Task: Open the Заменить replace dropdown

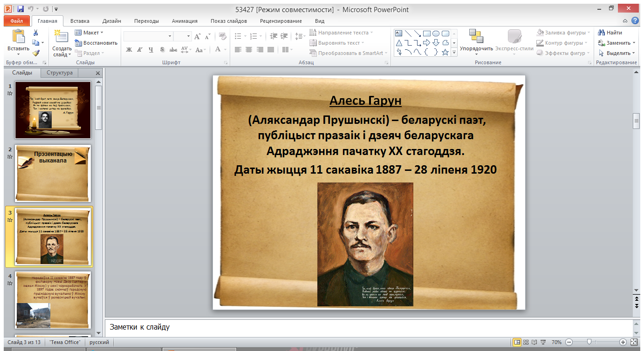Action: [x=617, y=43]
